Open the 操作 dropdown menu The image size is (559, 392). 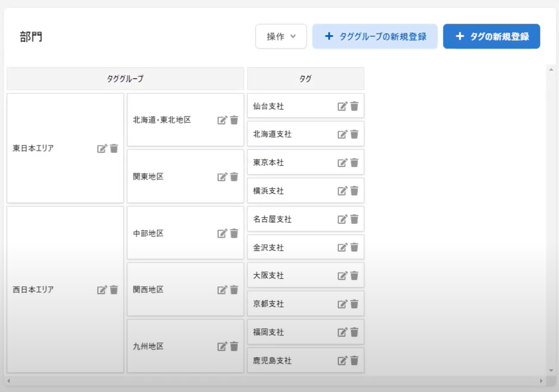281,37
